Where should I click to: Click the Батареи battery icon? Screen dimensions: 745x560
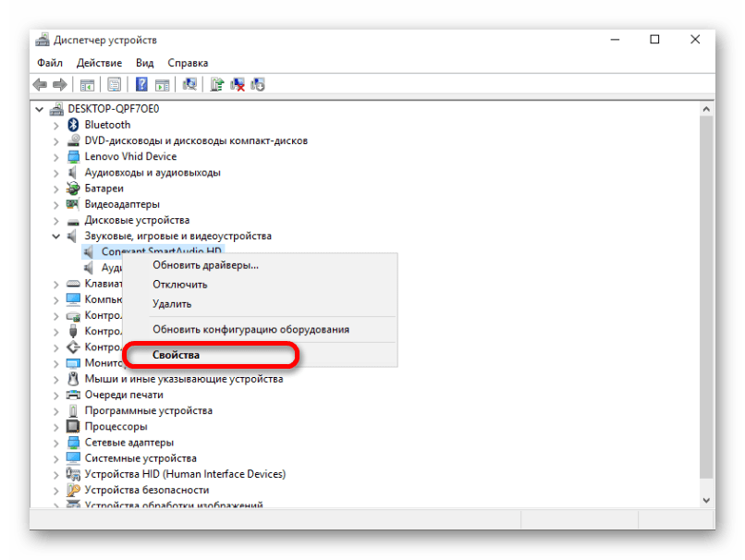[73, 189]
